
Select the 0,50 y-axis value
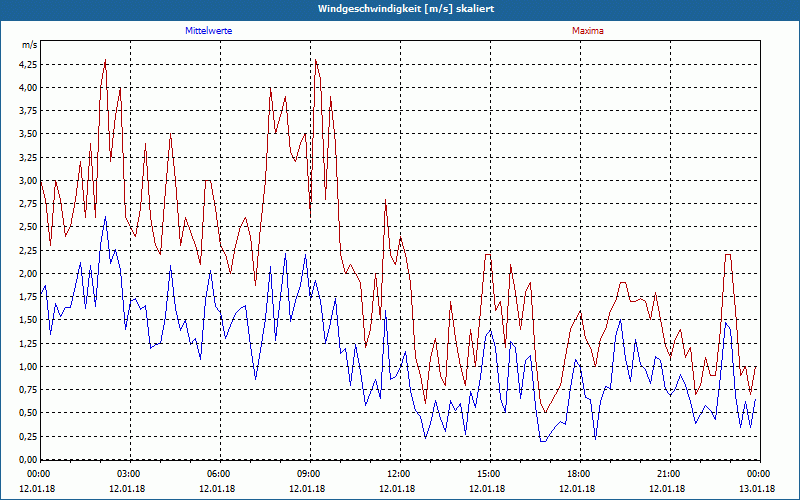(28, 413)
